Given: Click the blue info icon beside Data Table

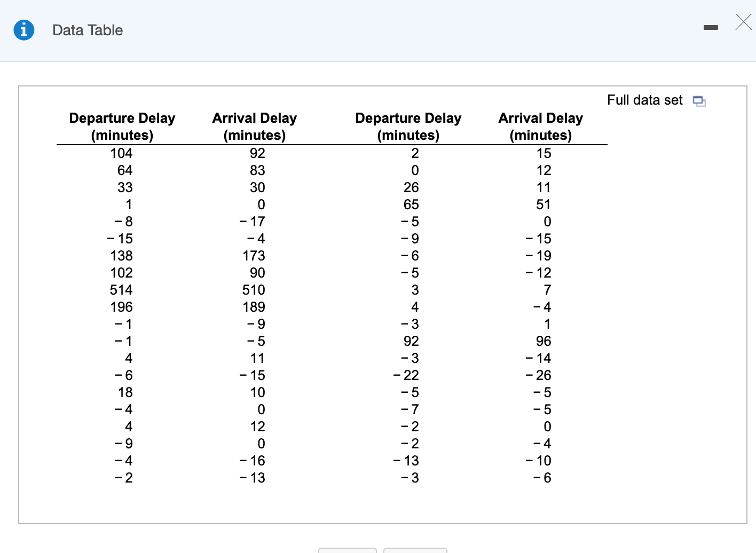Looking at the screenshot, I should pyautogui.click(x=23, y=30).
